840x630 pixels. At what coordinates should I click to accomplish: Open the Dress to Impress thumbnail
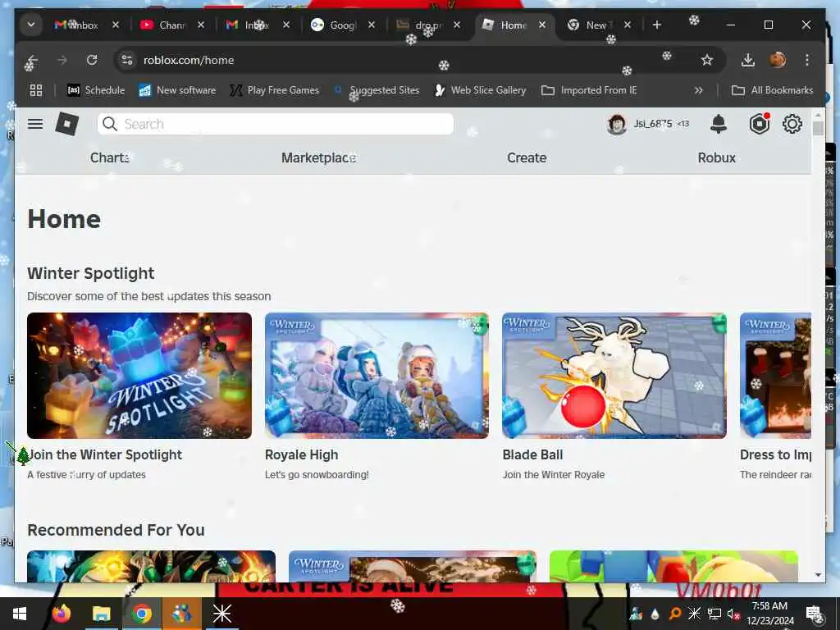click(x=775, y=376)
